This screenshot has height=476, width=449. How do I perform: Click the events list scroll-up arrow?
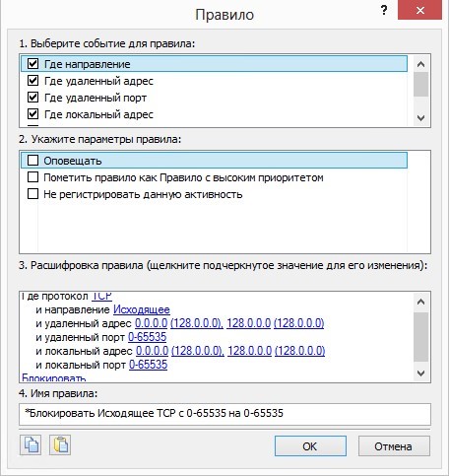[x=420, y=64]
